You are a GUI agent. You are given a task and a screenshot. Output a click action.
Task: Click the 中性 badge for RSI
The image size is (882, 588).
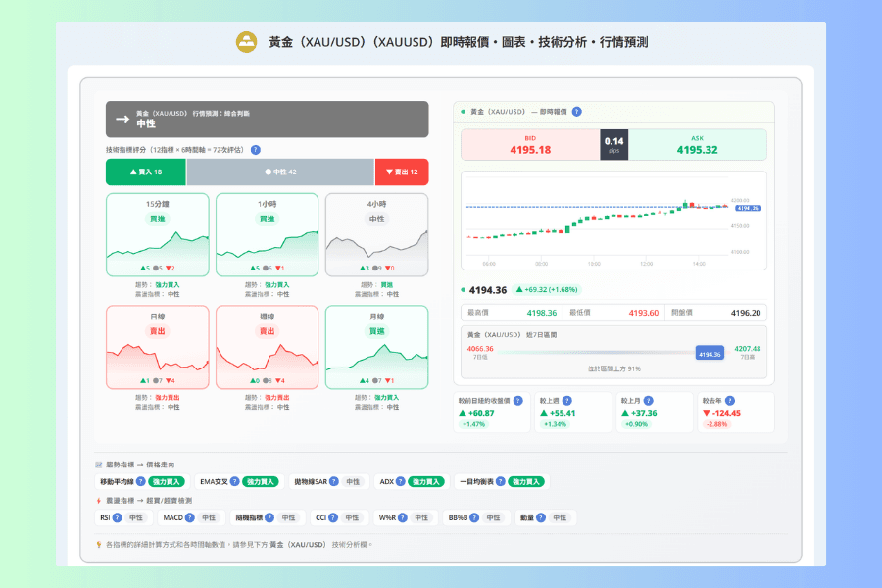[136, 517]
